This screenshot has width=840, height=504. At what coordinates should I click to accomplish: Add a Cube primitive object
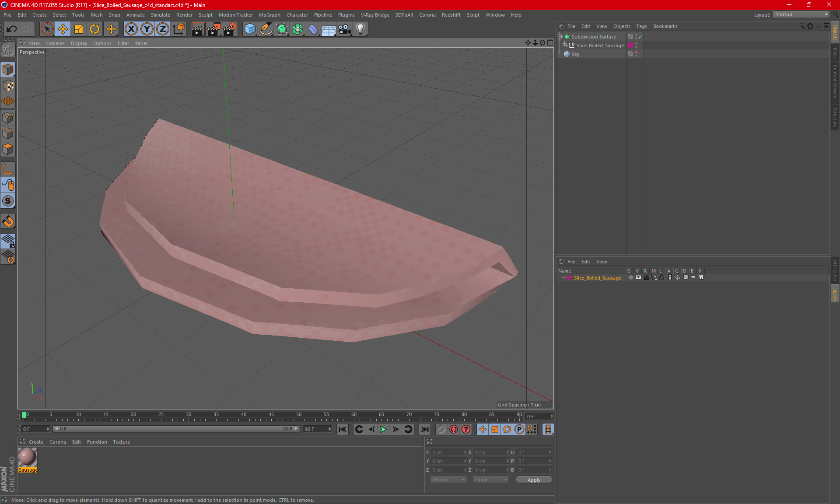250,29
